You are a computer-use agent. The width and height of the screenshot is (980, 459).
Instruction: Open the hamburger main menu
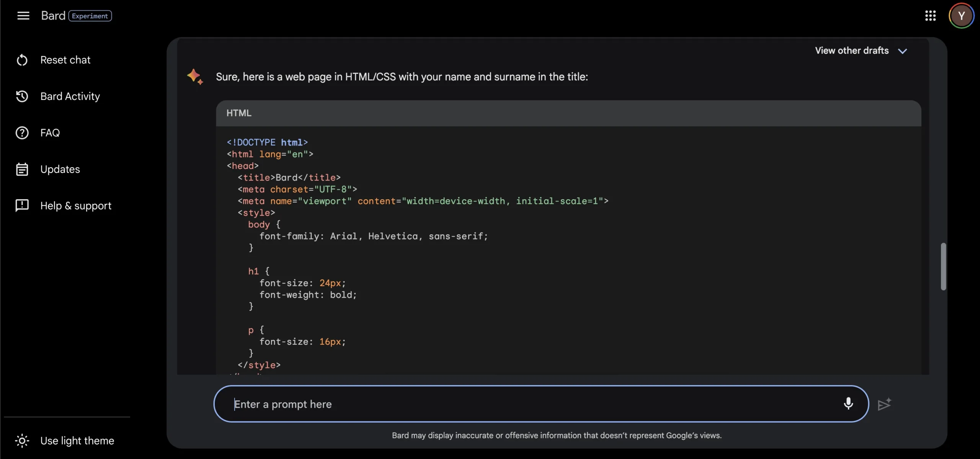[23, 16]
